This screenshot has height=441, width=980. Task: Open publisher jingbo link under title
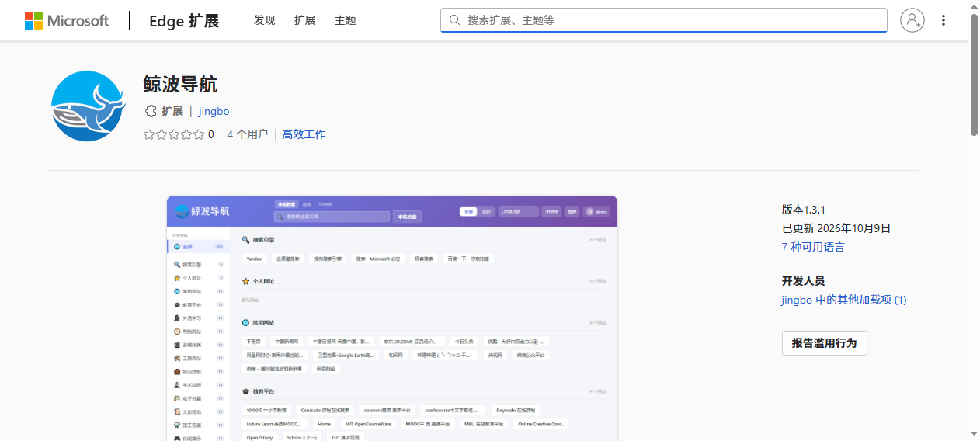[x=214, y=111]
